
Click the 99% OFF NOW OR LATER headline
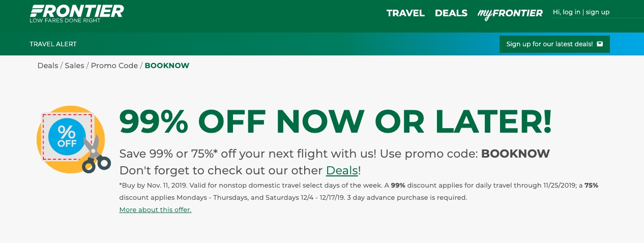point(335,121)
